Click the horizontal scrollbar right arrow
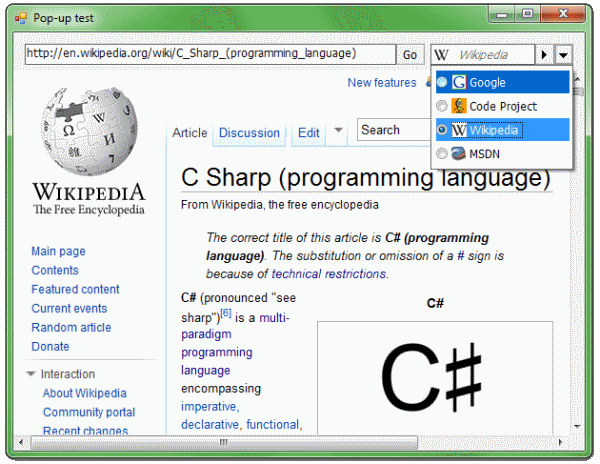Viewport: 600px width, 464px height. coord(560,443)
